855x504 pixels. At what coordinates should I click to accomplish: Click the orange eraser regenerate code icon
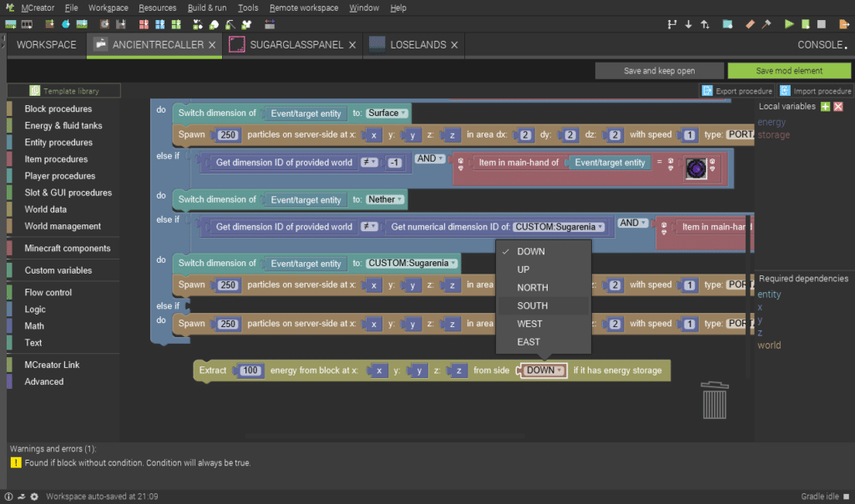click(751, 24)
